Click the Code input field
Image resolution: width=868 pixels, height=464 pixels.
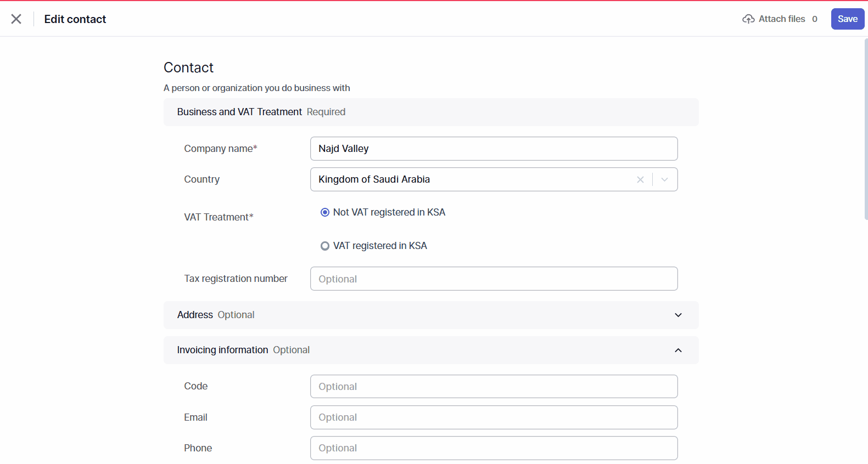(494, 387)
